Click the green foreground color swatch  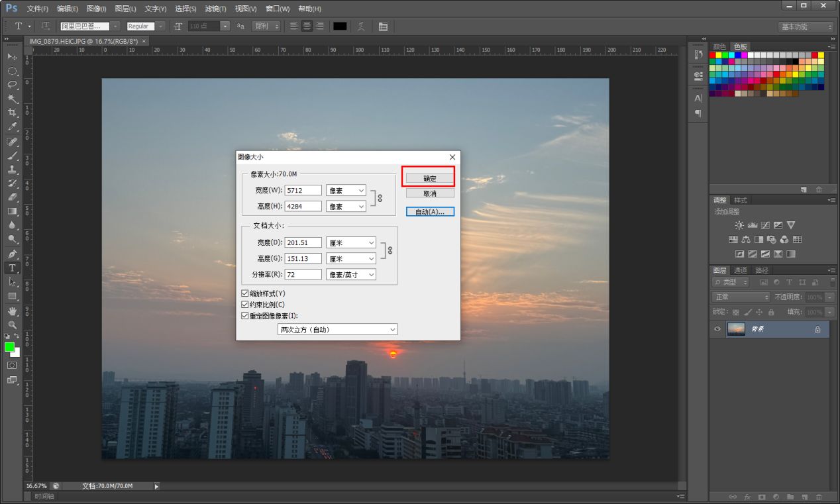(9, 346)
